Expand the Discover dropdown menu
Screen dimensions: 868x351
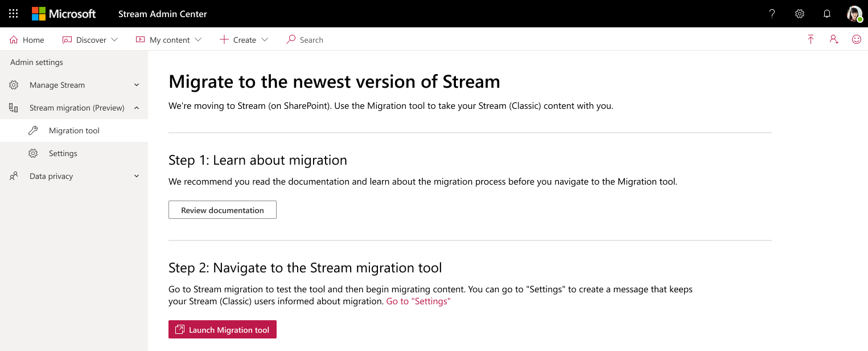pyautogui.click(x=90, y=40)
